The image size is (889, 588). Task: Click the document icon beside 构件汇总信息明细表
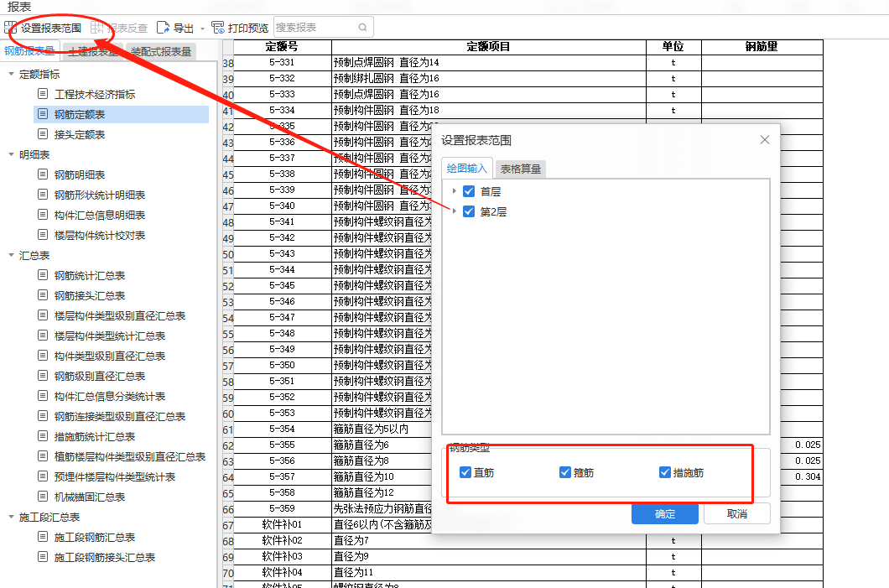43,215
